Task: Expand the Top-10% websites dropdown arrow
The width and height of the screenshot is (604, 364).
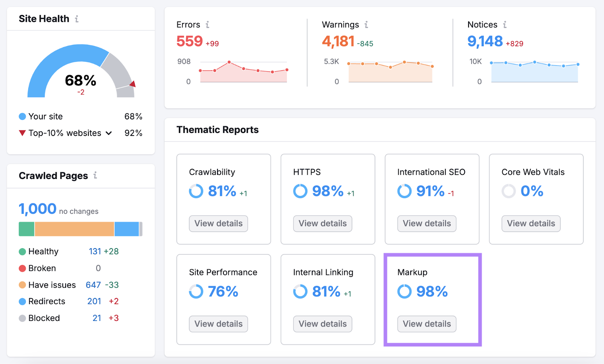Action: pyautogui.click(x=109, y=133)
